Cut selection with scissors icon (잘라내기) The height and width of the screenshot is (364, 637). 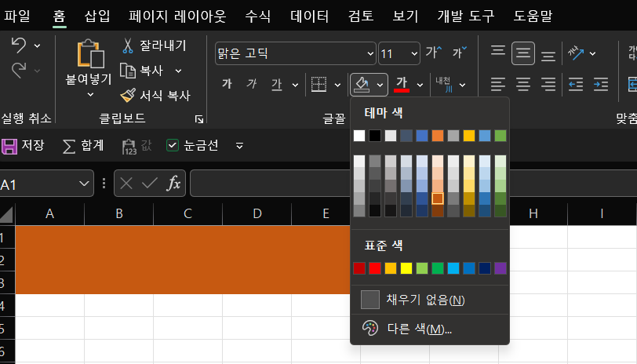(x=128, y=45)
